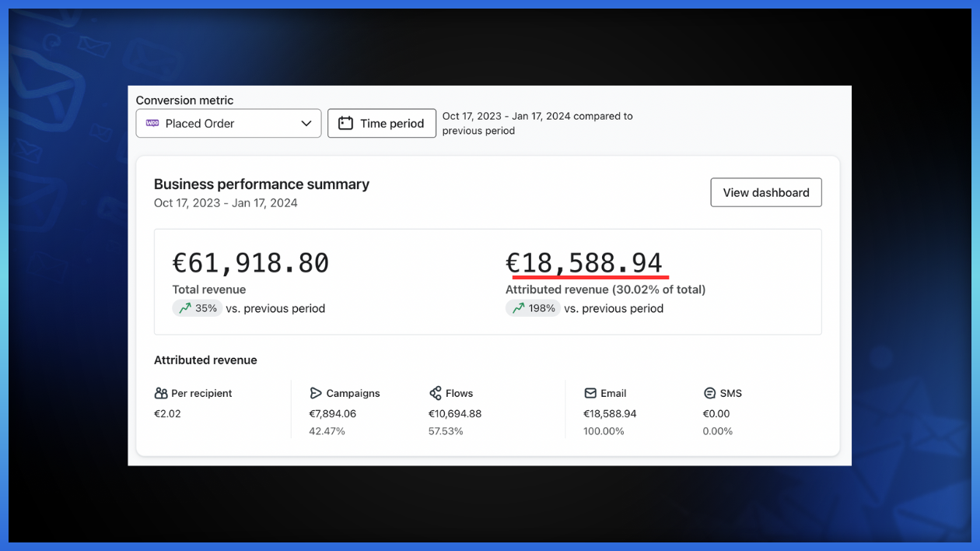Click the 198% trend arrow icon
Screen dimensions: 980x551
click(x=518, y=308)
